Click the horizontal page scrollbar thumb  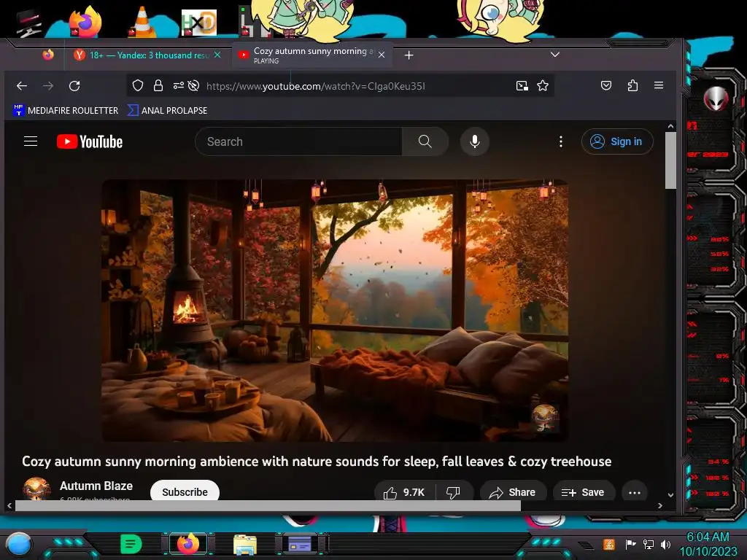click(x=268, y=506)
